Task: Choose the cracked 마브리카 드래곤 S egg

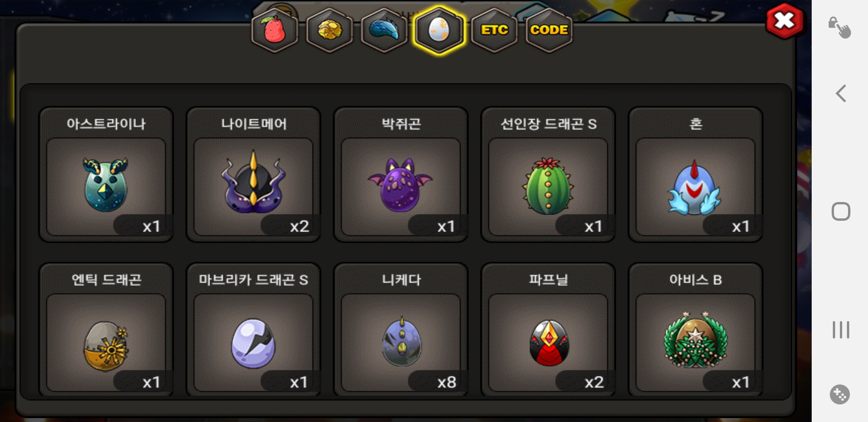Action: pyautogui.click(x=253, y=330)
